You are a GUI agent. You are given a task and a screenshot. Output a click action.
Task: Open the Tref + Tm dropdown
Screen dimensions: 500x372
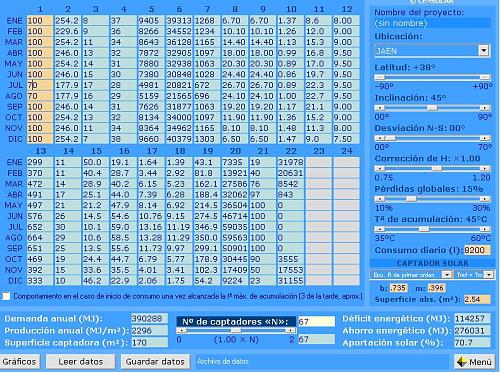(489, 275)
